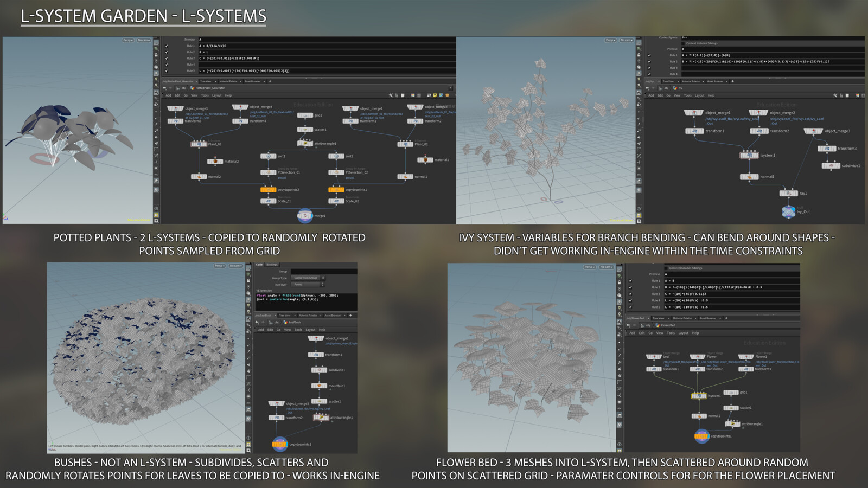Click wrench icon in PottedPlant_Generator network toolbar

[x=391, y=95]
